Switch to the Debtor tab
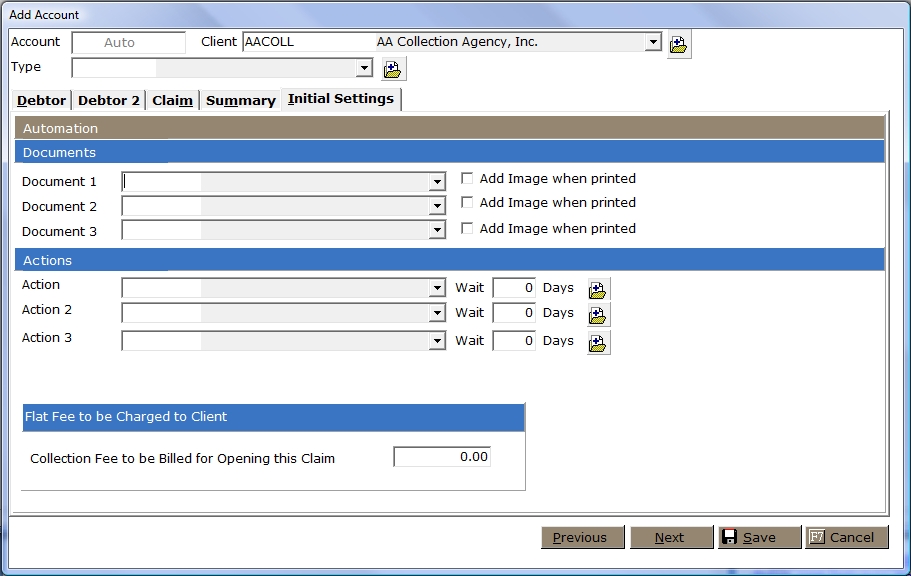Screen dimensions: 911x576 click(42, 100)
